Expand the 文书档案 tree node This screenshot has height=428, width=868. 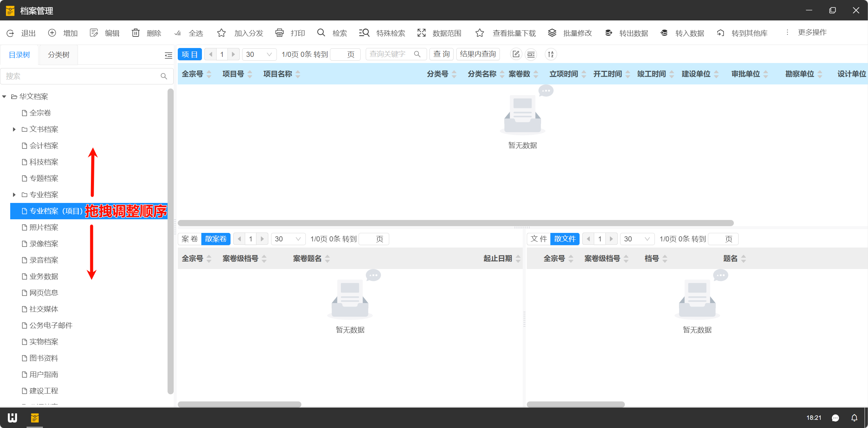(x=14, y=129)
